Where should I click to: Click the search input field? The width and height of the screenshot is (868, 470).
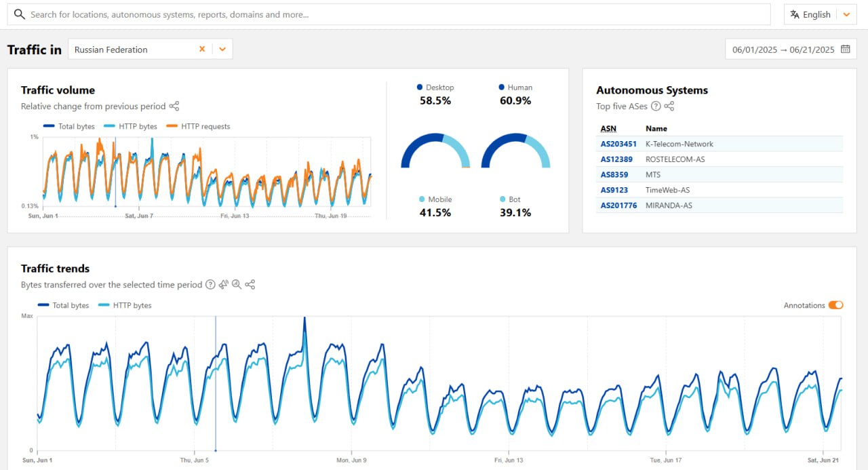[393, 14]
